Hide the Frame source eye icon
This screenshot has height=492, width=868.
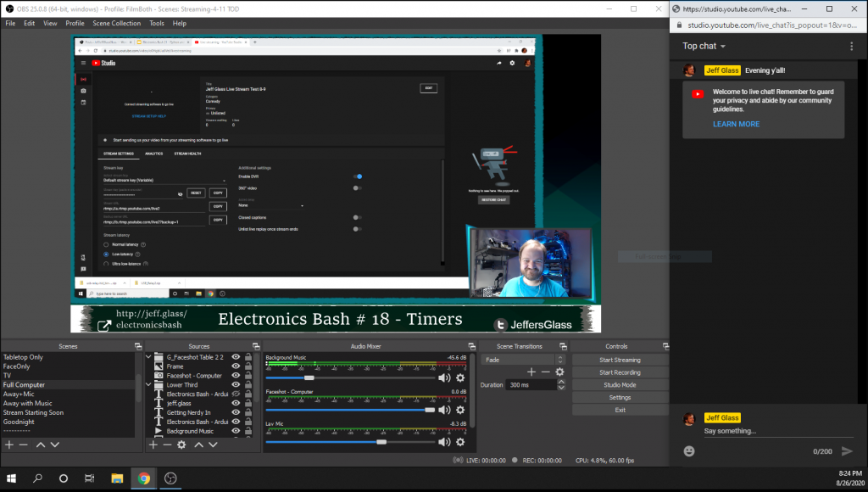pos(236,366)
